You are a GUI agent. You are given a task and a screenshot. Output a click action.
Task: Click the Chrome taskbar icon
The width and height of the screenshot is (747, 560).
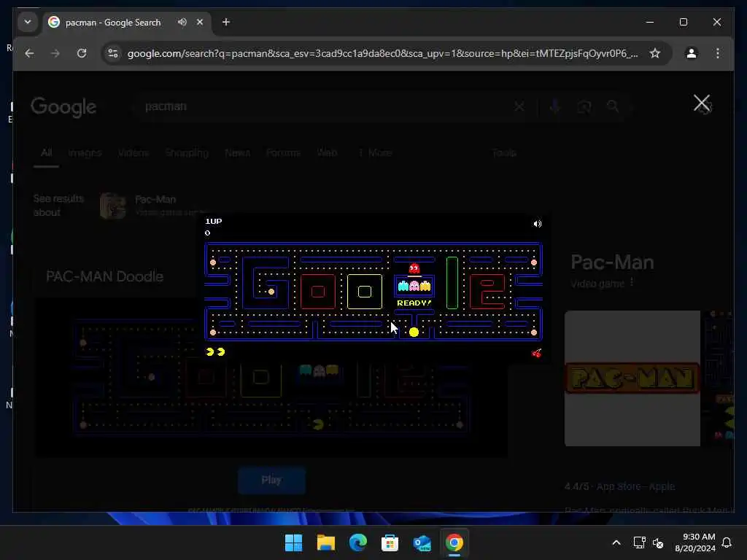pos(454,542)
